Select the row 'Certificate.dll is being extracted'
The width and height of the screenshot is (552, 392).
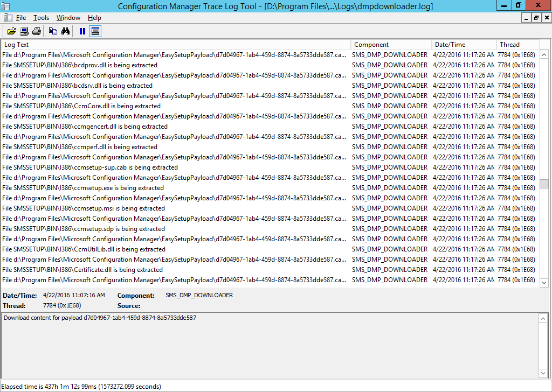pos(270,270)
